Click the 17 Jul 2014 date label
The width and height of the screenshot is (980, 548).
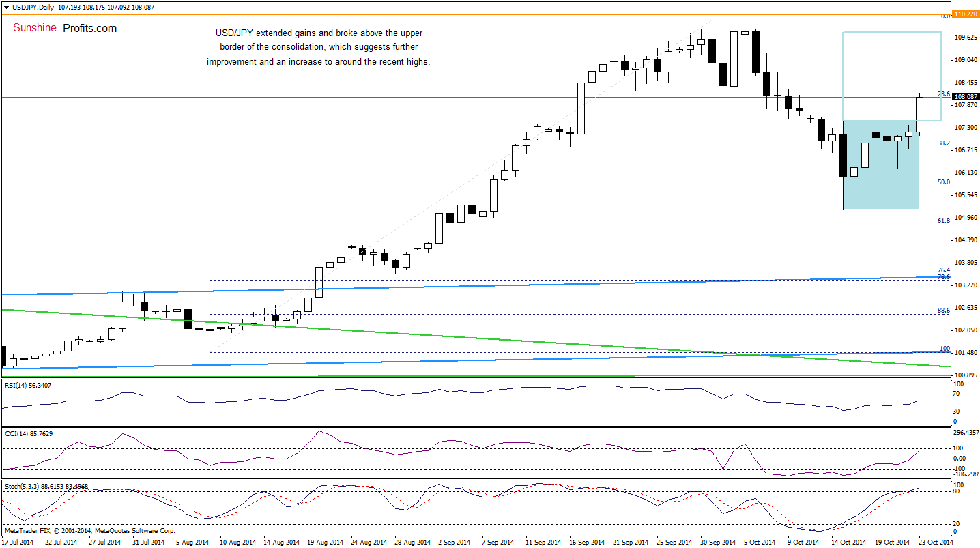(16, 542)
